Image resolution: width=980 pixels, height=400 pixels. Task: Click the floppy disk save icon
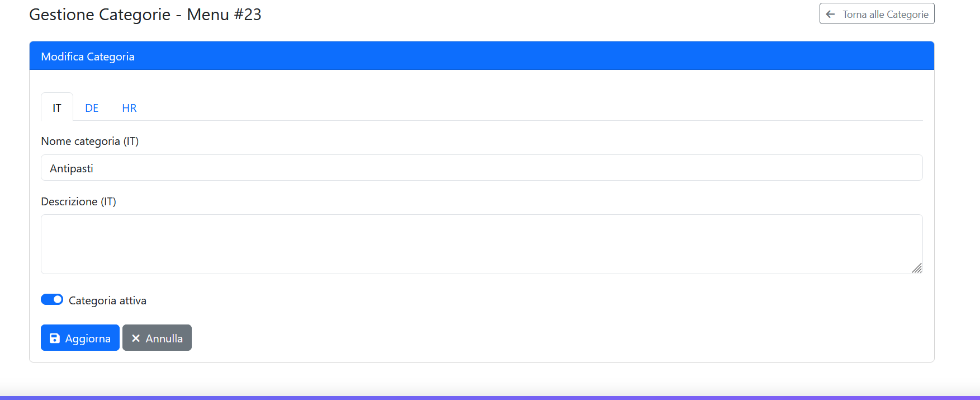point(55,338)
